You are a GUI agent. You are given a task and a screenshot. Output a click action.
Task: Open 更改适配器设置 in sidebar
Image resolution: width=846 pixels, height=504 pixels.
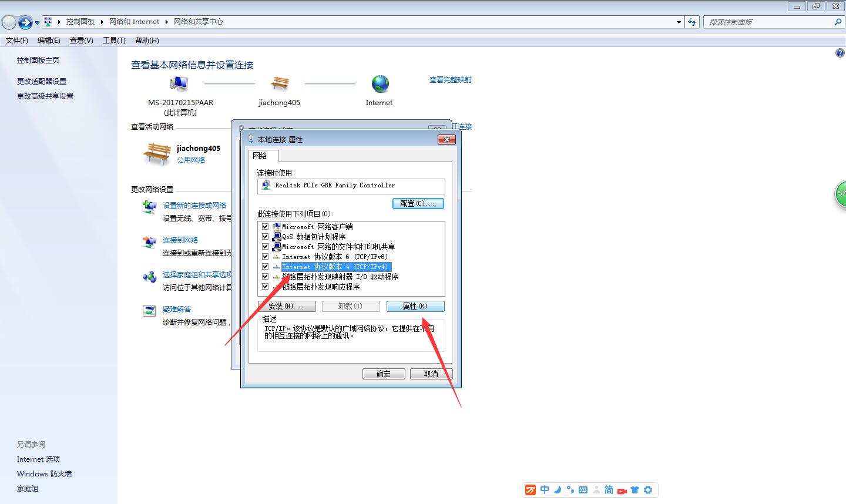[x=42, y=82]
